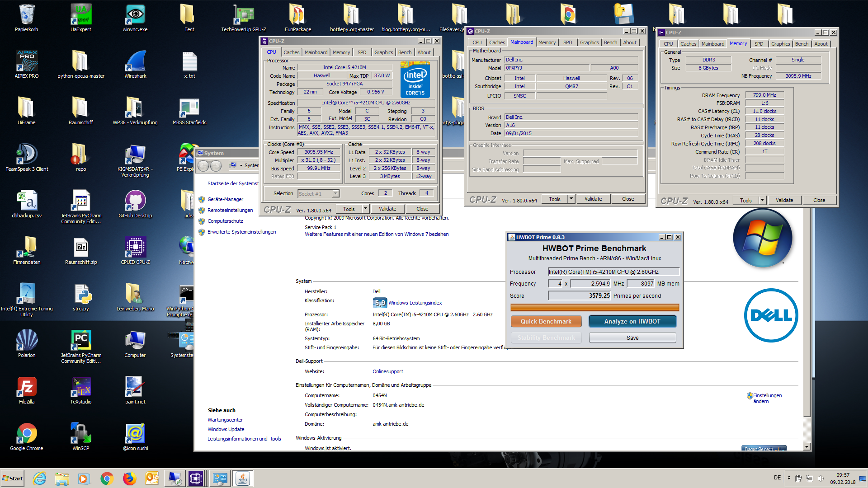
Task: Switch to Caches tab in left CPU-Z window
Action: (292, 52)
